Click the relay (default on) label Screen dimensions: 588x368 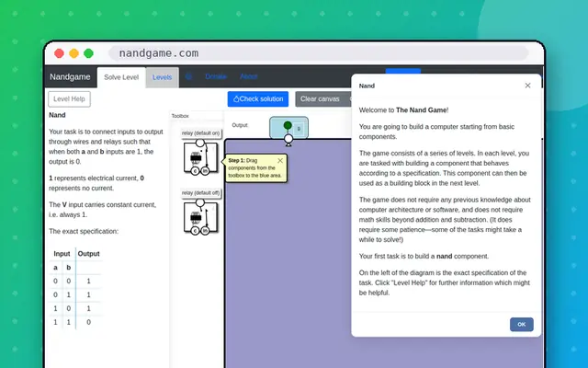(200, 132)
